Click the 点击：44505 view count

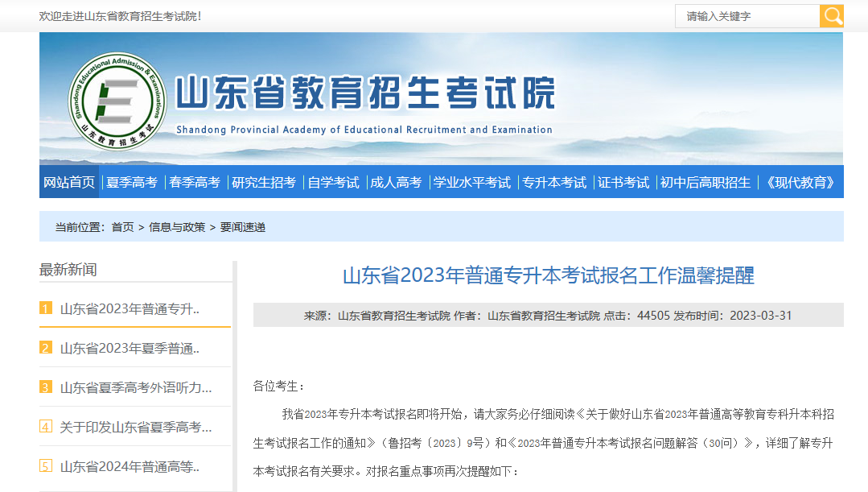pos(636,316)
